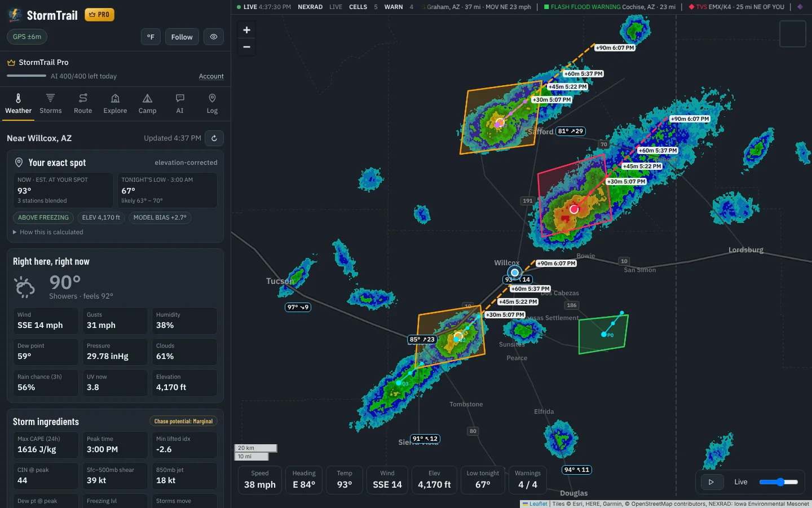Refresh the weather updated at 4:37 PM
This screenshot has width=812, height=508.
[x=214, y=138]
